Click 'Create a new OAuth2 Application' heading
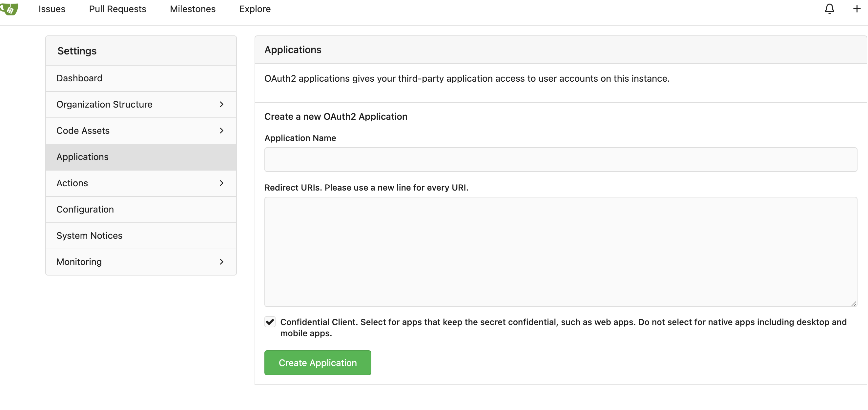The width and height of the screenshot is (868, 410). coord(336,116)
